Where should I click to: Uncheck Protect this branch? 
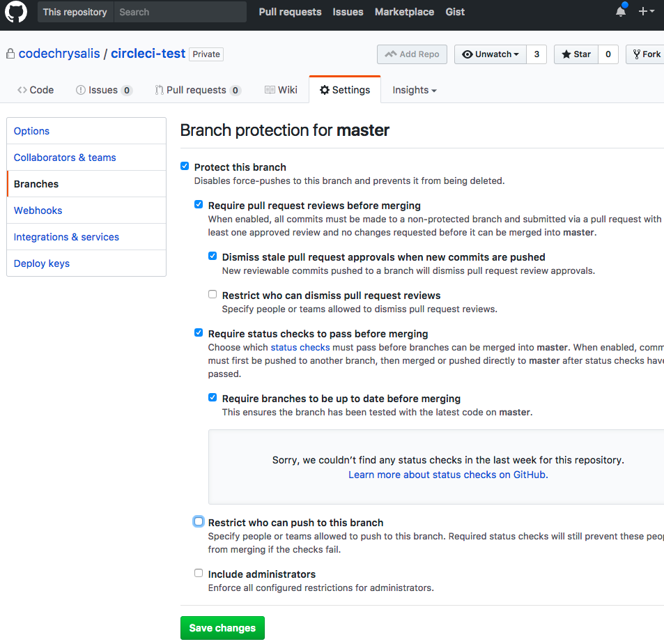tap(184, 166)
